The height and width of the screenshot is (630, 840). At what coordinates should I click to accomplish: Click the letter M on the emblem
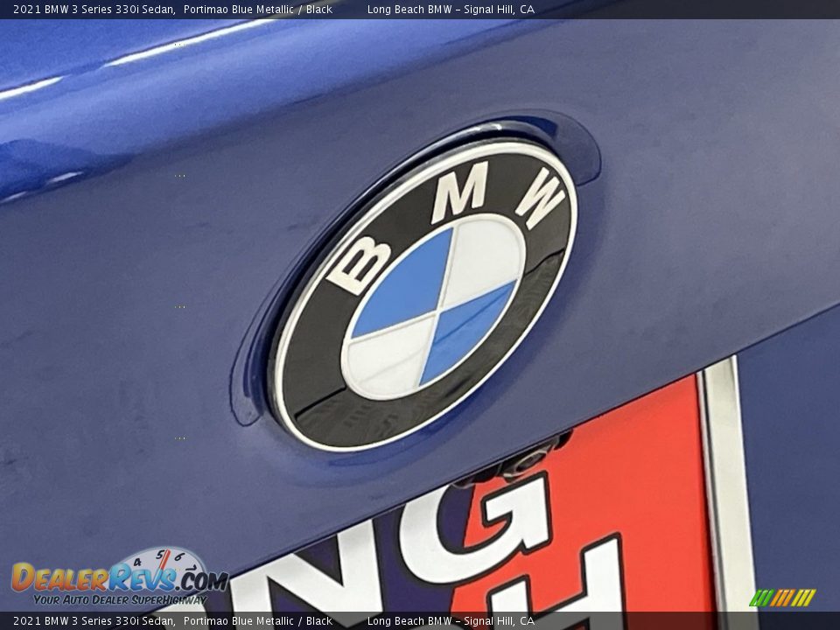461,191
